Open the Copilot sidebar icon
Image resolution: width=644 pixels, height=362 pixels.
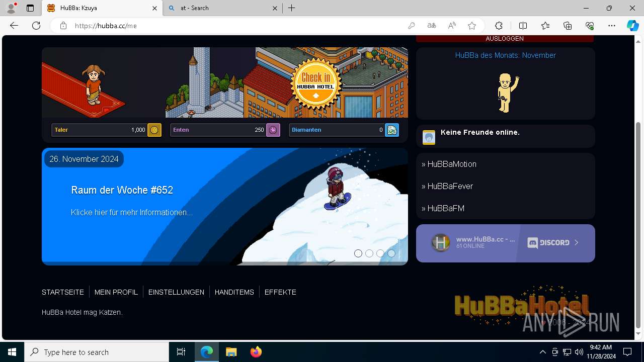click(x=632, y=26)
